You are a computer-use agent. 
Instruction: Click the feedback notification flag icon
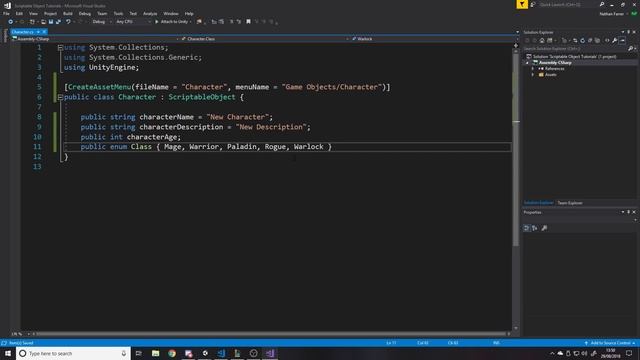(522, 4)
